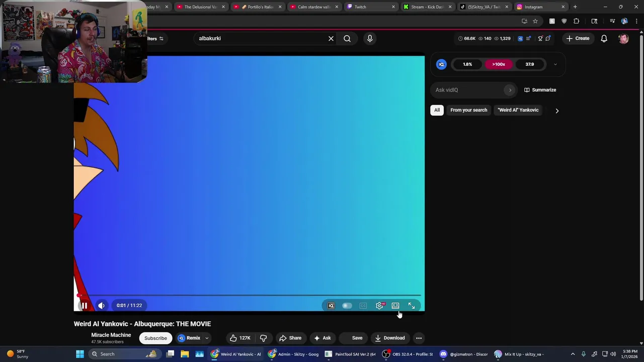Screen dimensions: 644x362
Task: Select the 37.9 vidIQ score pill
Action: [530, 64]
